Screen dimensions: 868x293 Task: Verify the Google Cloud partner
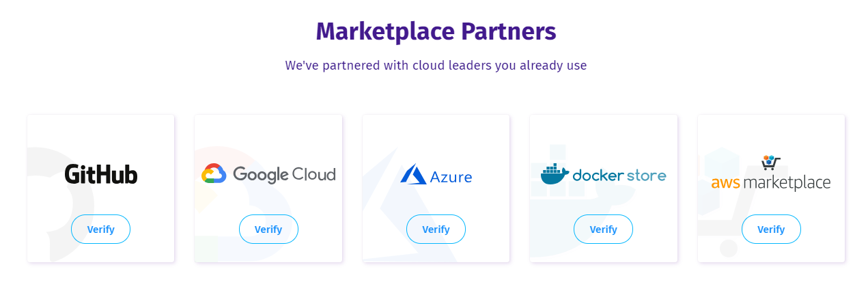coord(268,229)
